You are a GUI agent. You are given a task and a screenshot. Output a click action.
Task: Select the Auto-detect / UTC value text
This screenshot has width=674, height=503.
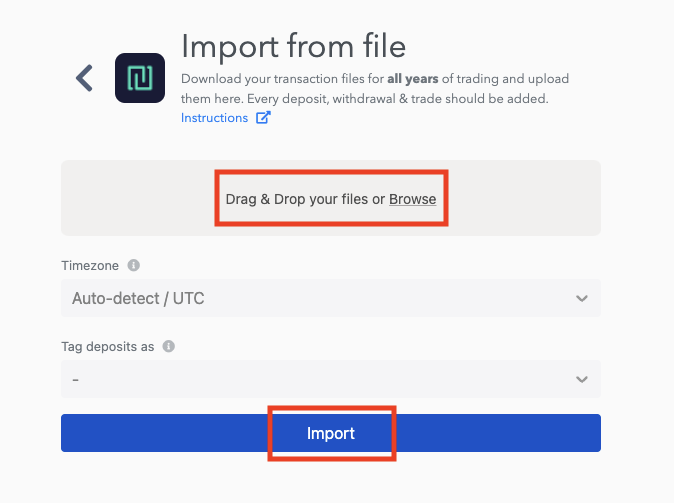point(138,298)
